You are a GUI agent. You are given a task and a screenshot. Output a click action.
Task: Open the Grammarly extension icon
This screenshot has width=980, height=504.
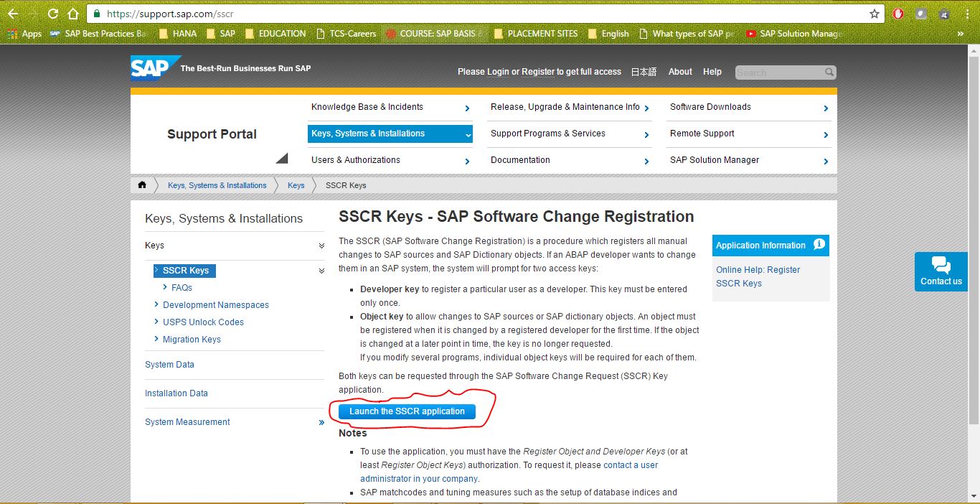920,13
